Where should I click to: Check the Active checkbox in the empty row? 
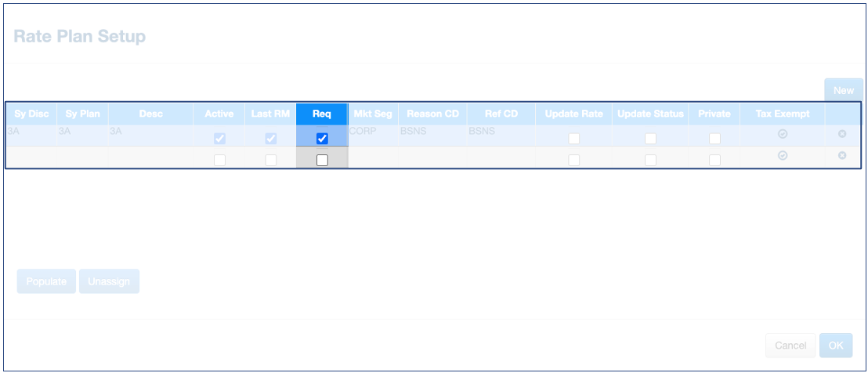point(219,160)
